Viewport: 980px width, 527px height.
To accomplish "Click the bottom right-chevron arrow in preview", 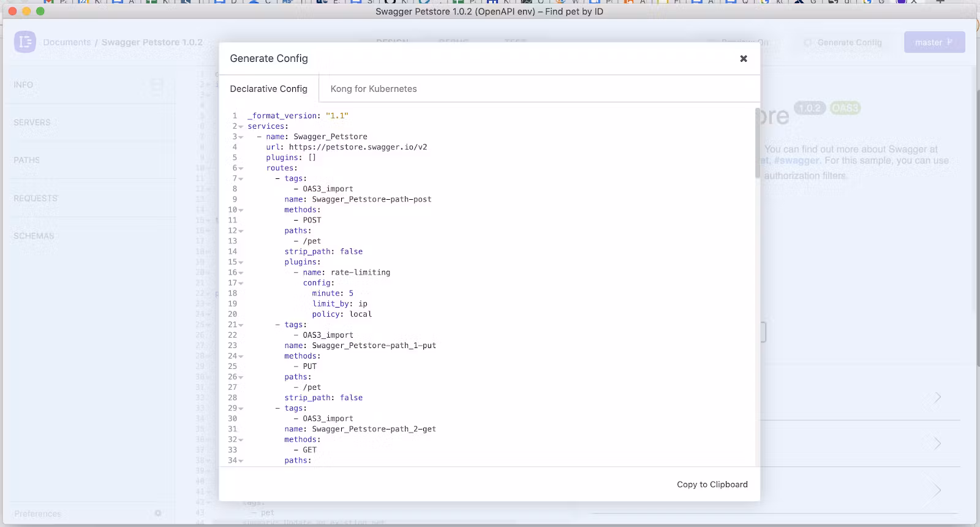I will click(x=937, y=490).
